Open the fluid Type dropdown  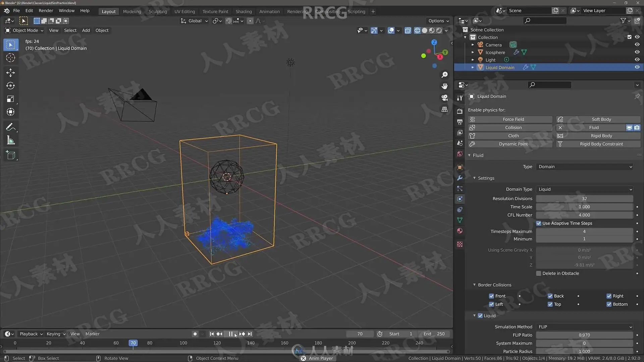(584, 167)
